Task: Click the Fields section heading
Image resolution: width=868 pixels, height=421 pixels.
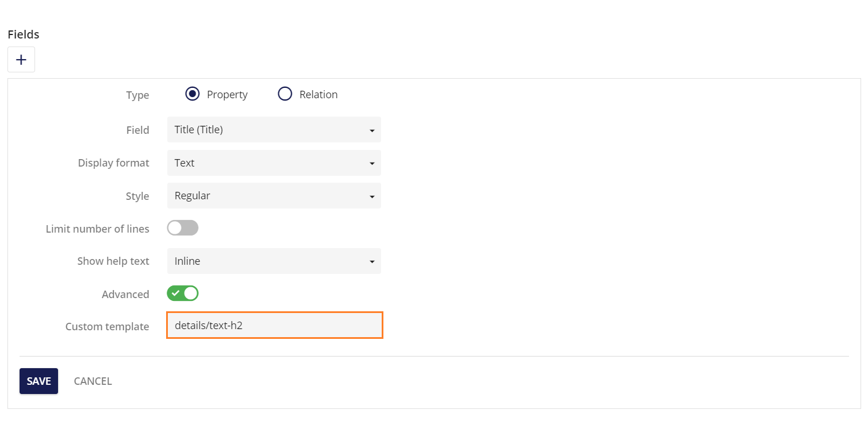Action: (23, 34)
